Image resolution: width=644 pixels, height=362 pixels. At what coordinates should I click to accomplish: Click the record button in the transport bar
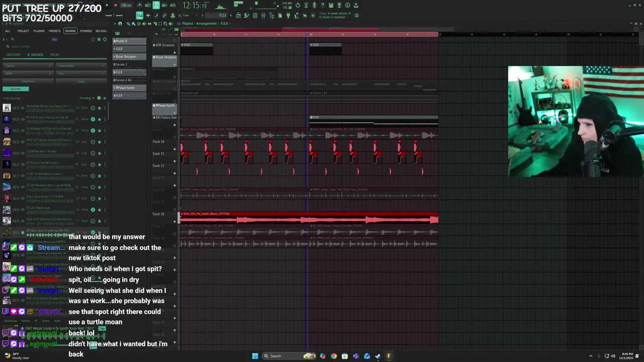tap(115, 6)
